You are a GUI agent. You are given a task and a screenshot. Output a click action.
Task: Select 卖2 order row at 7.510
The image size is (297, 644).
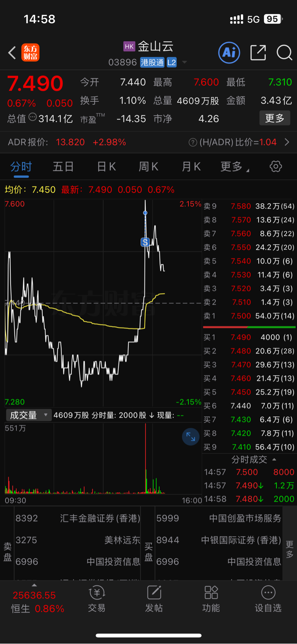249,302
